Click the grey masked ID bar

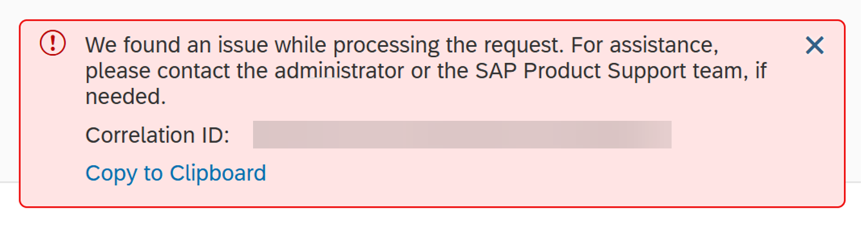[x=462, y=134]
